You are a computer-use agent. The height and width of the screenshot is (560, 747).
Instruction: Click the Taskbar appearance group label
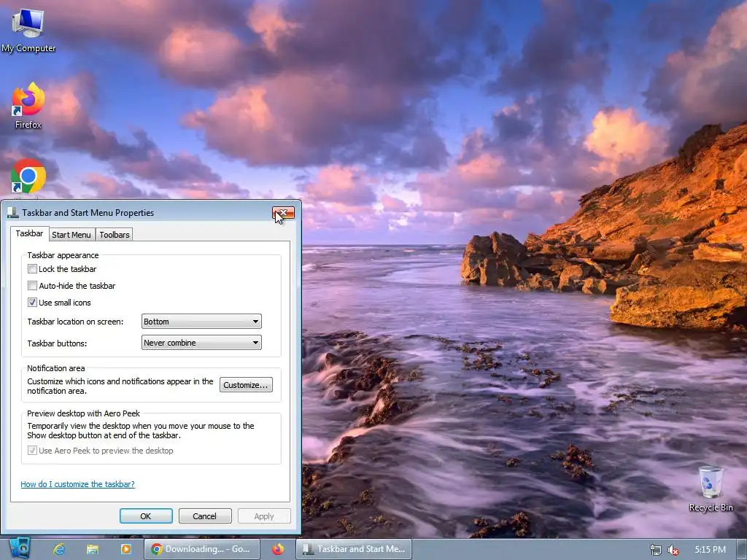coord(63,255)
